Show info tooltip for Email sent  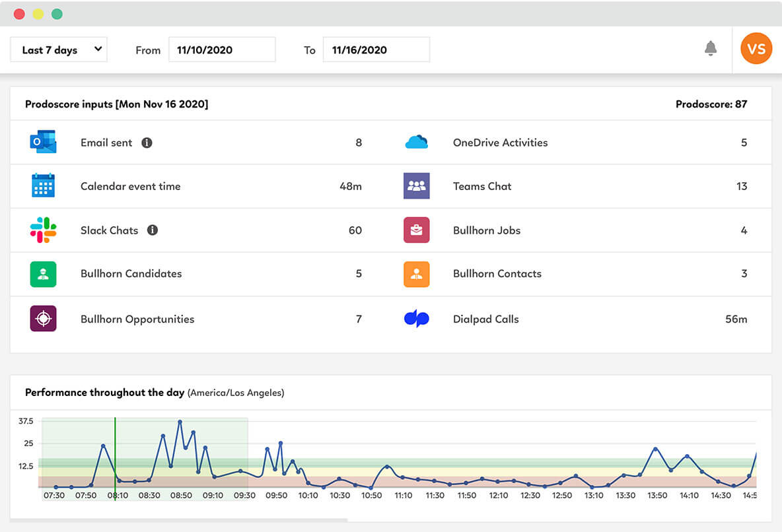[147, 143]
